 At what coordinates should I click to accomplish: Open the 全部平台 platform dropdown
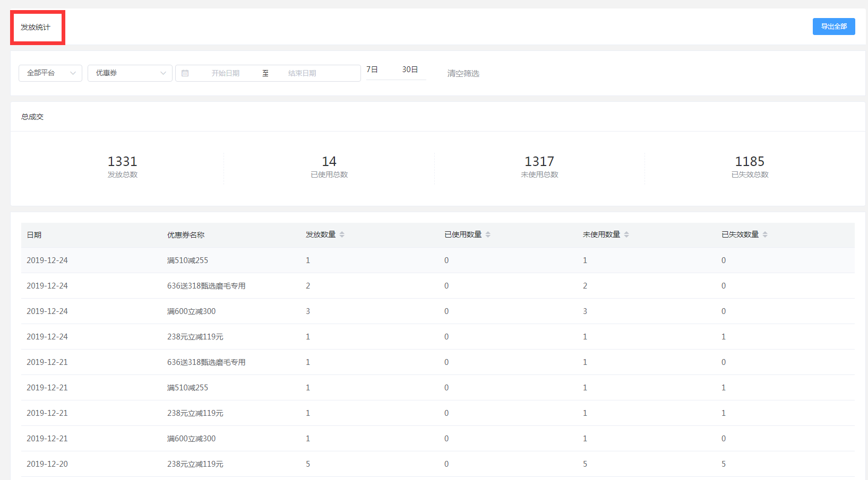coord(50,73)
